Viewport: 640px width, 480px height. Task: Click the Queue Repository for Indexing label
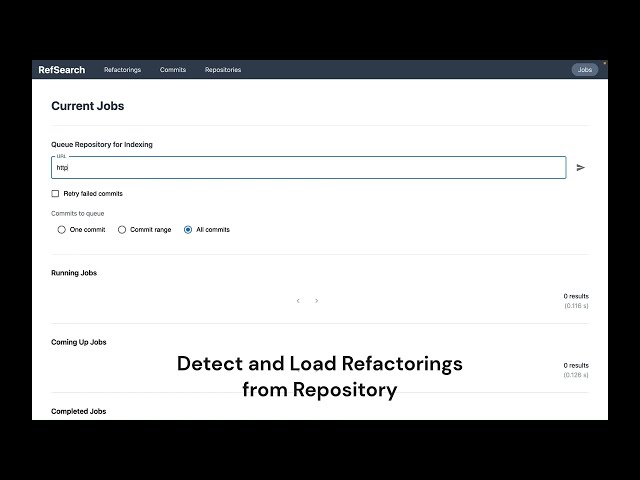pyautogui.click(x=102, y=144)
